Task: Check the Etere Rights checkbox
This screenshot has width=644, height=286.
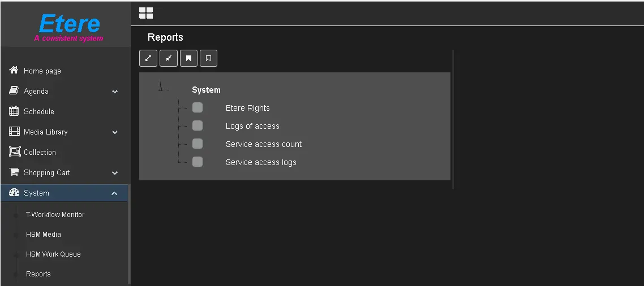Action: [x=198, y=108]
